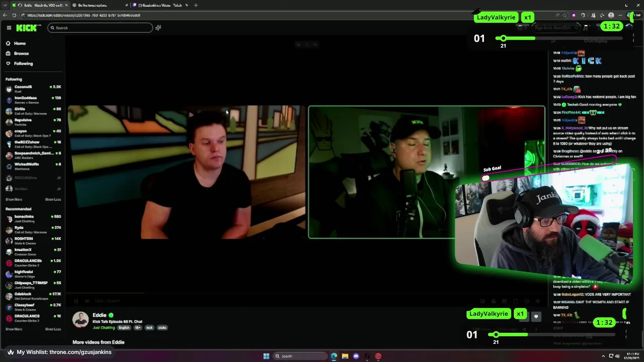Open Odablock recommended channel avatar
This screenshot has width=644, height=362.
pyautogui.click(x=9, y=296)
